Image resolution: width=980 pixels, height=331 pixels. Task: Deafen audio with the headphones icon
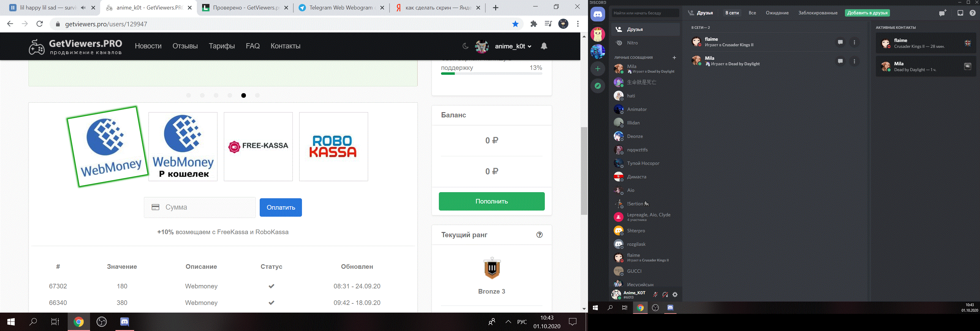pos(665,295)
